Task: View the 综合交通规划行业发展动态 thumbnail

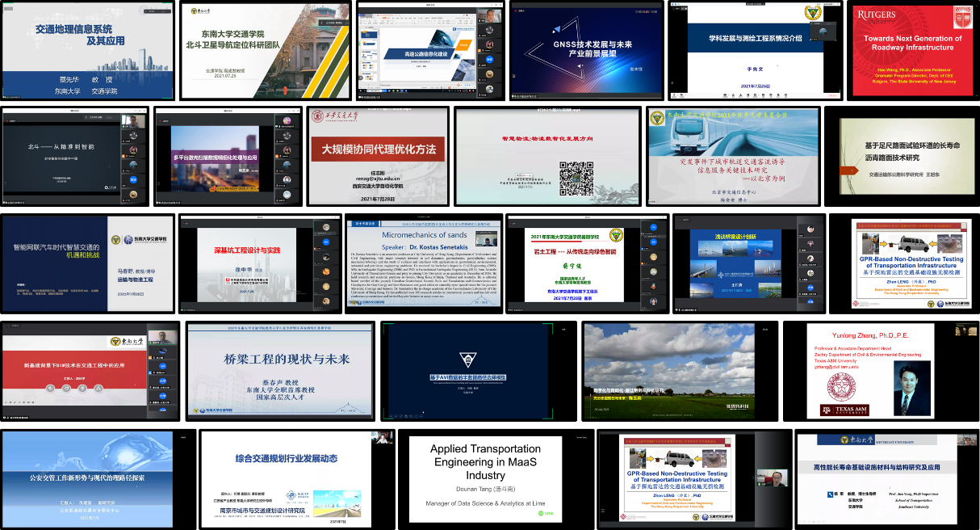Action: 296,479
